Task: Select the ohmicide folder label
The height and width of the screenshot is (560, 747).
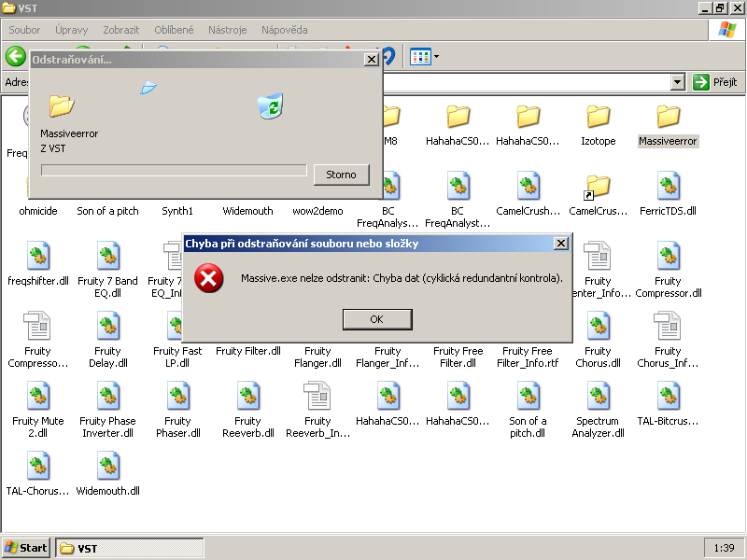Action: 38,211
